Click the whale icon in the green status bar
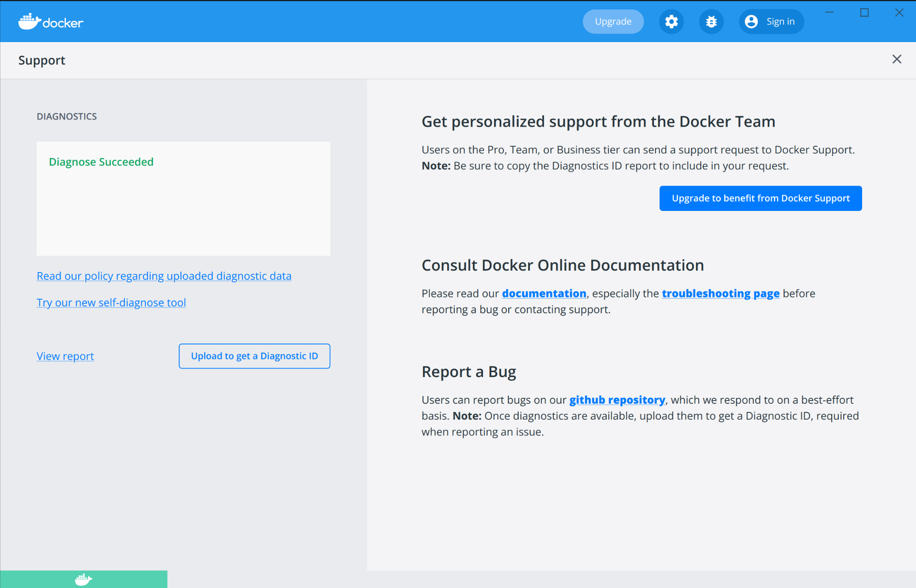Screen dimensions: 916x588 click(83, 579)
